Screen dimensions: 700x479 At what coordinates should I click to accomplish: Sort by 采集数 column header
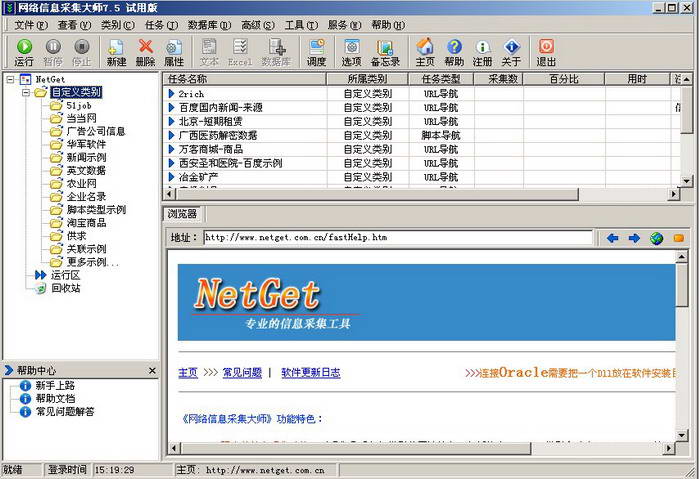tap(499, 79)
